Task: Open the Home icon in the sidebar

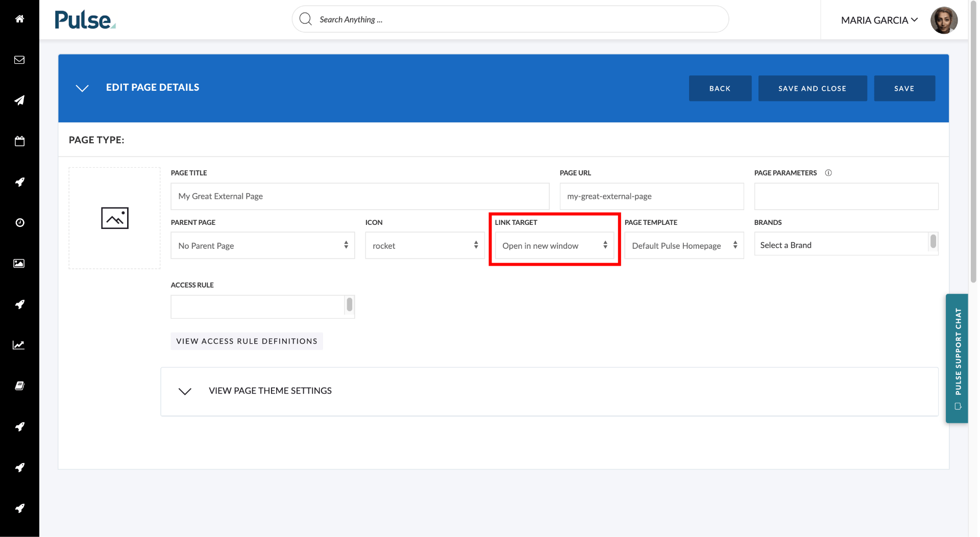Action: 19,19
